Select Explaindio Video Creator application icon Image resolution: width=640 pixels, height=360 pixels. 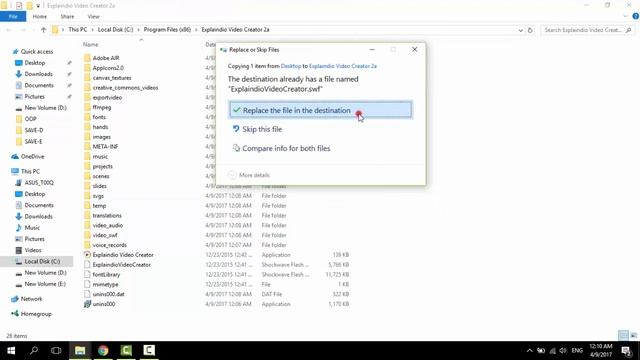click(87, 255)
